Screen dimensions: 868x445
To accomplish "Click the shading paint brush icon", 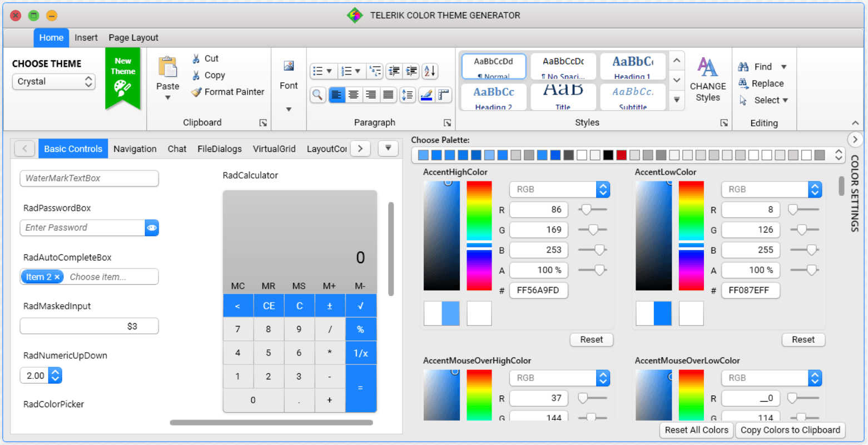I will click(426, 95).
